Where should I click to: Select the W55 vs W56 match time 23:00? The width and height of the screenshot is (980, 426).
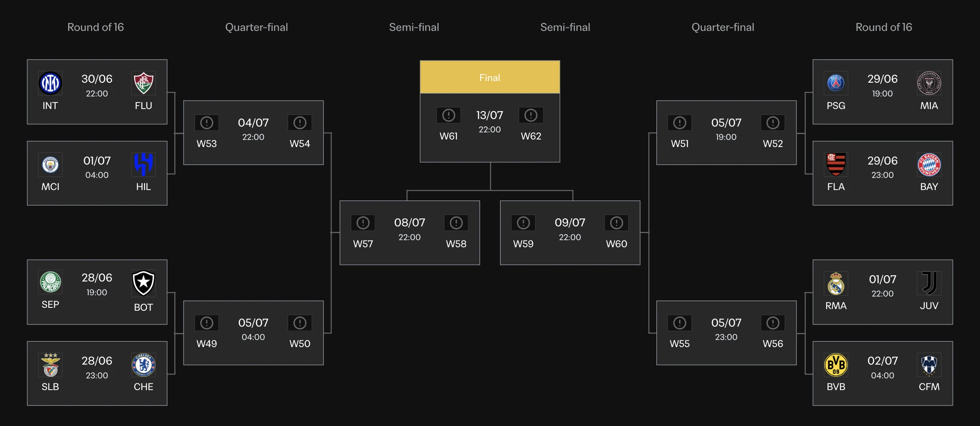point(726,337)
